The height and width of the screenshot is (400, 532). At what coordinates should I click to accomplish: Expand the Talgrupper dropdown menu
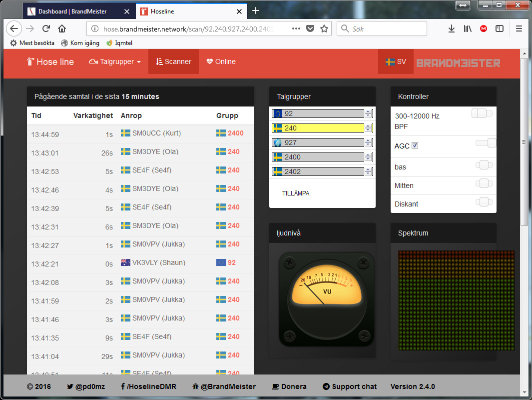[x=115, y=61]
